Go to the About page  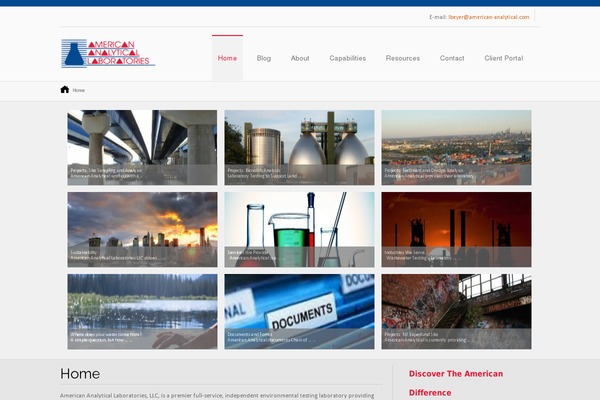click(x=300, y=58)
